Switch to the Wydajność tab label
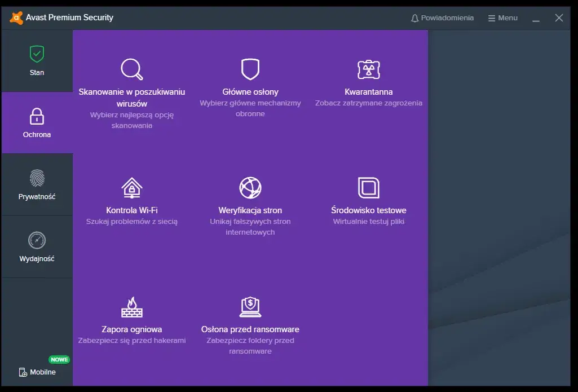This screenshot has width=578, height=392. 37,259
